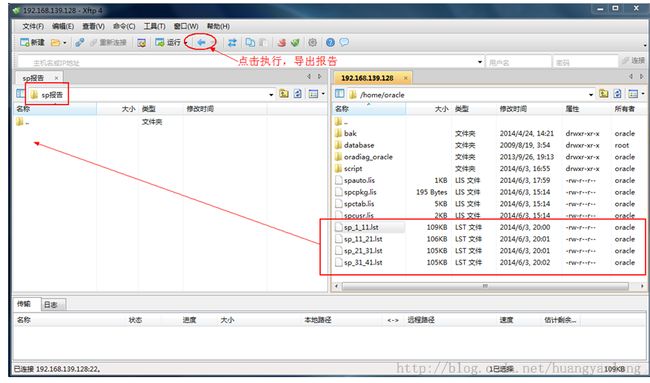Click the speech bubble feedback icon

point(344,42)
